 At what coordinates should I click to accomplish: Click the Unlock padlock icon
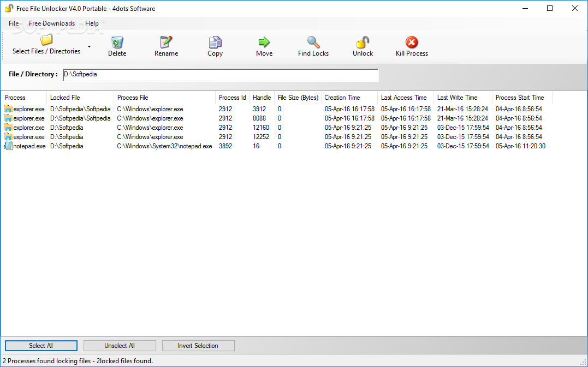(363, 42)
